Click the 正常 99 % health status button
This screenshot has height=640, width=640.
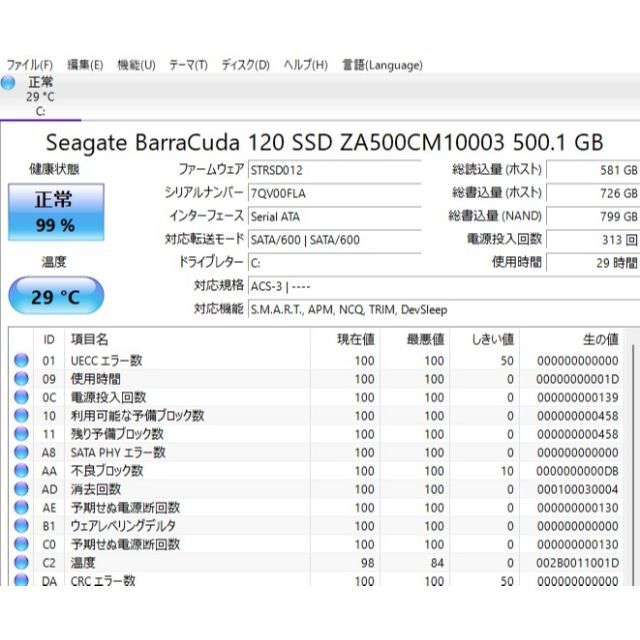point(56,212)
